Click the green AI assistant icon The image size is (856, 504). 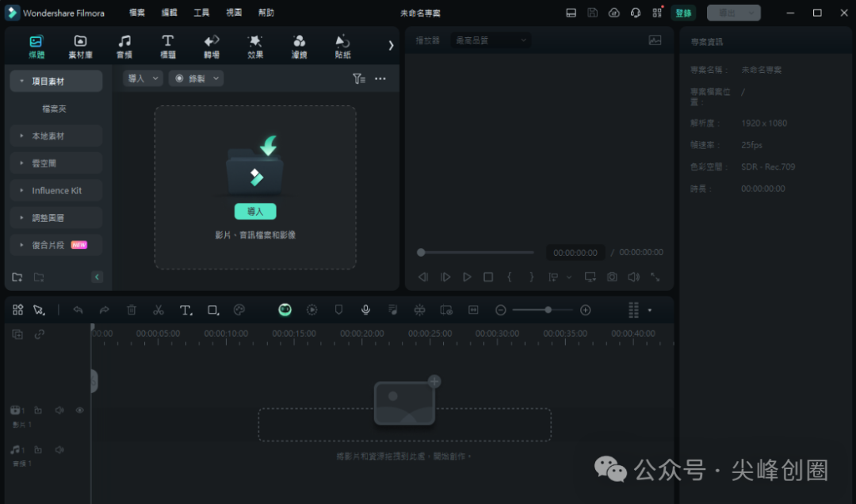pyautogui.click(x=285, y=310)
